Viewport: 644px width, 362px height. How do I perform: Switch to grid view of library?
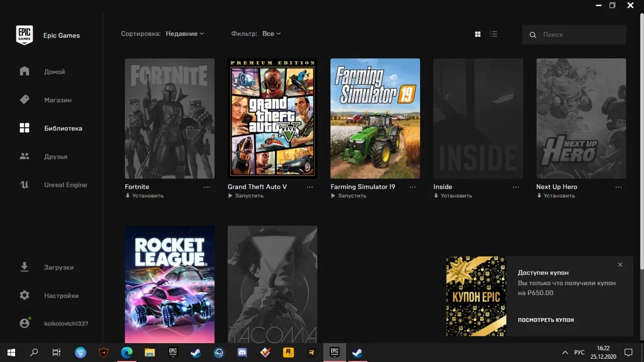(x=477, y=34)
